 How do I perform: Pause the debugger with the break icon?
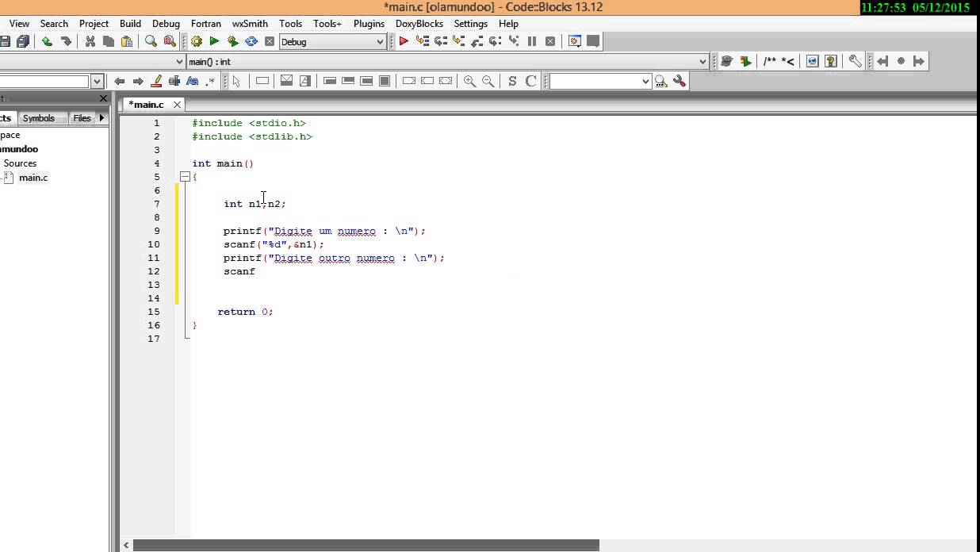(x=532, y=41)
